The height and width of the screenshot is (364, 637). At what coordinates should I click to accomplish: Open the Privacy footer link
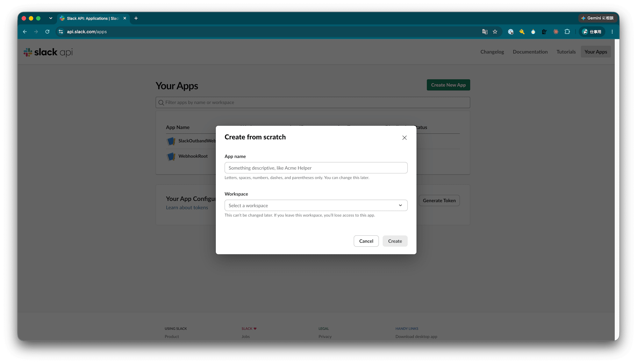tap(325, 337)
